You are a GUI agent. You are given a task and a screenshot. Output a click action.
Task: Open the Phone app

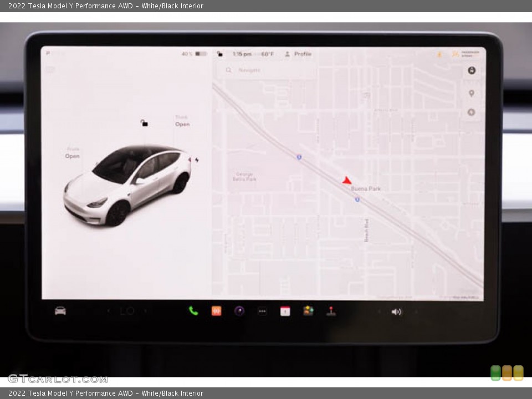point(193,311)
